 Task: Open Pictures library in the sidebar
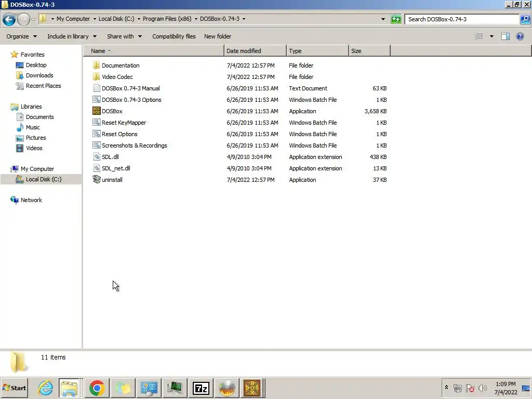coord(36,138)
